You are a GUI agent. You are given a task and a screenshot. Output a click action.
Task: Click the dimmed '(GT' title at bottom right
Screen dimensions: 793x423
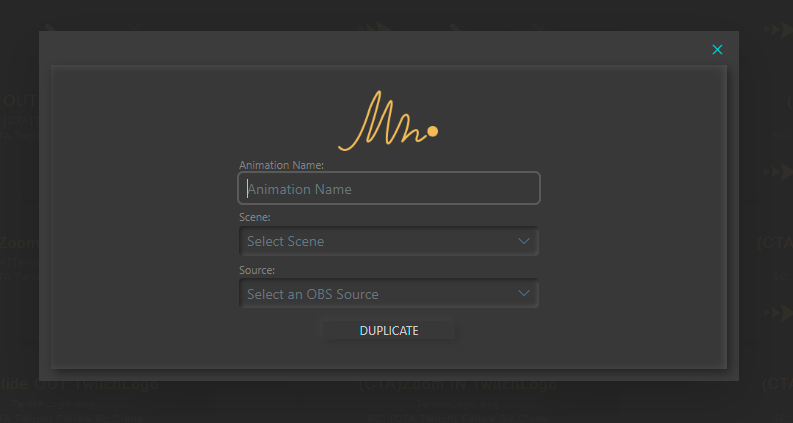(x=776, y=384)
